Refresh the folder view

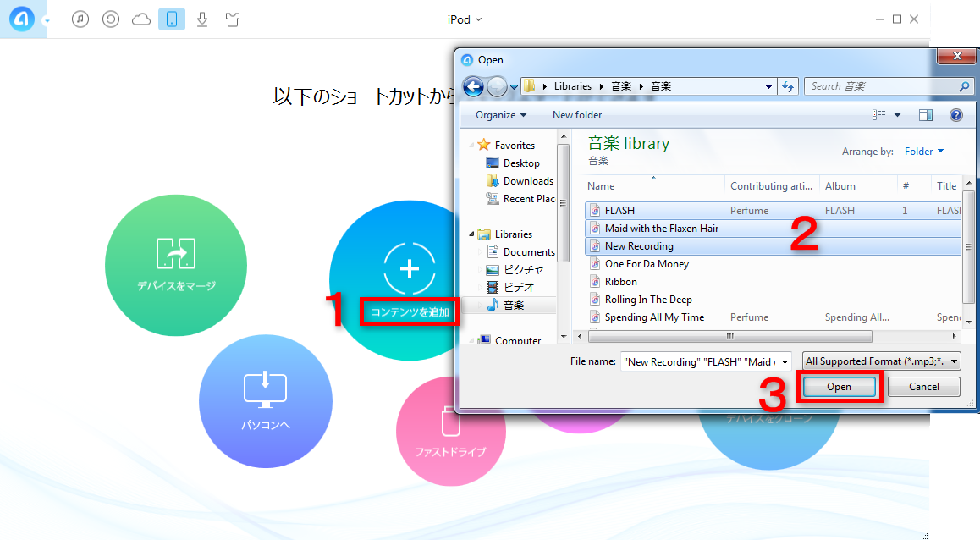tap(788, 87)
